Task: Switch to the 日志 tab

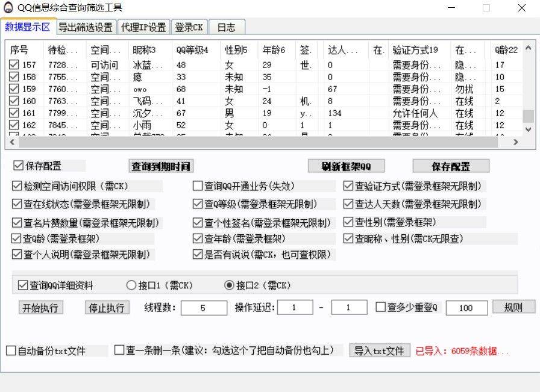Action: pyautogui.click(x=227, y=27)
